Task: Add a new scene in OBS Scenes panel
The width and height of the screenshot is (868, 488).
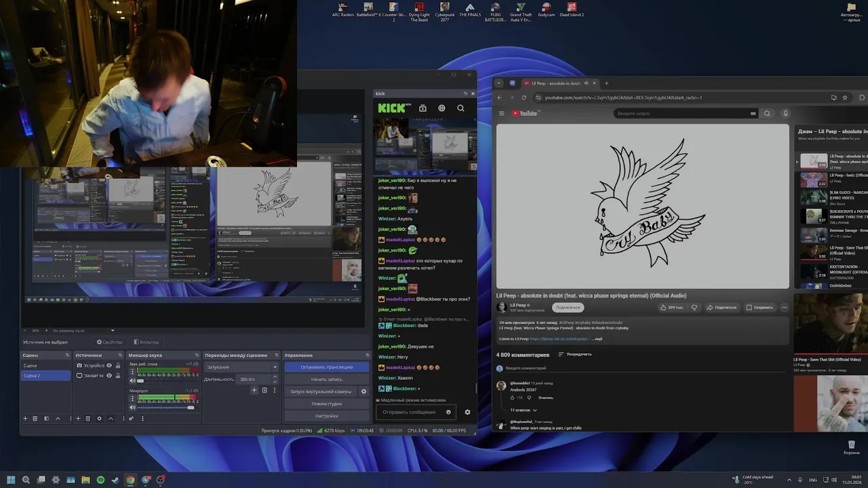Action: click(x=25, y=419)
